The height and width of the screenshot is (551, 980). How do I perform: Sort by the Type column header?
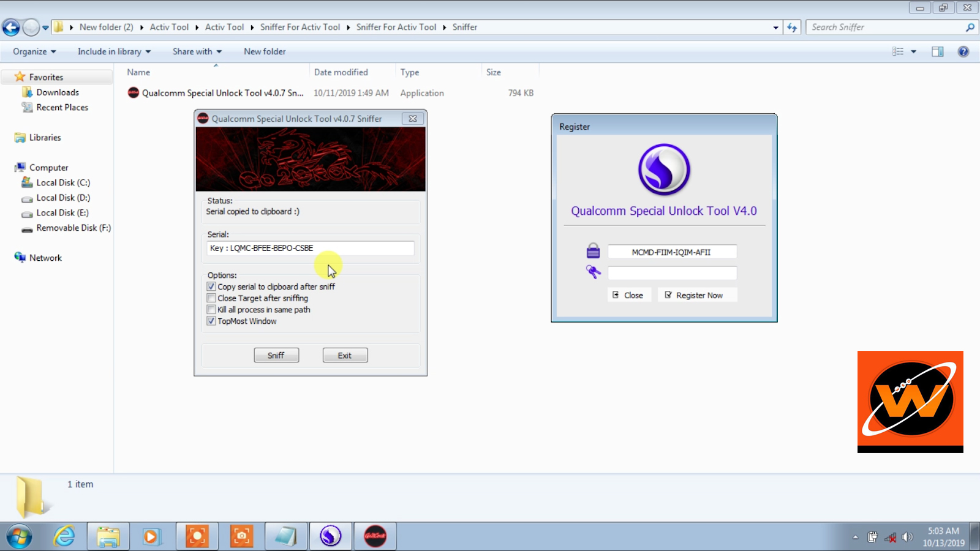410,72
